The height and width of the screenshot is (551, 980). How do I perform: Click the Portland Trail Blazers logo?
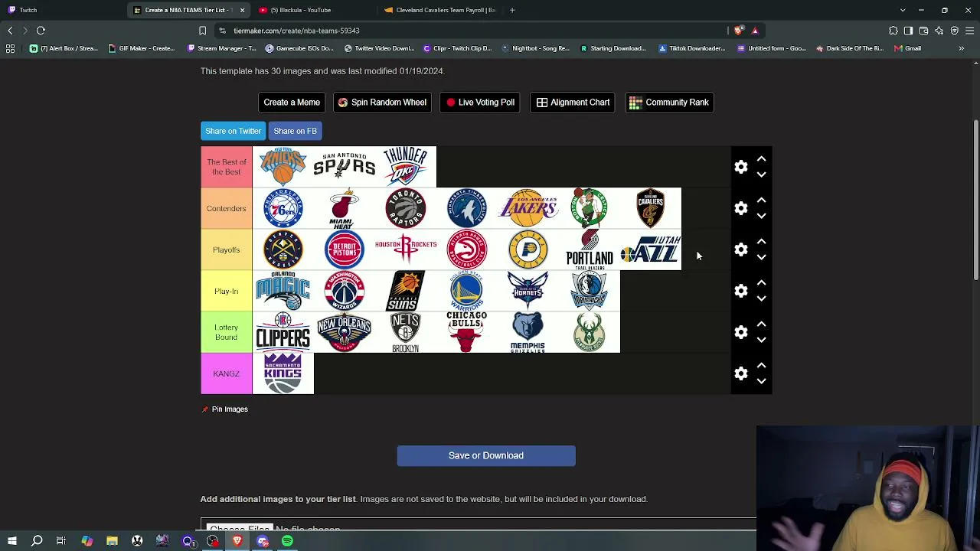click(x=590, y=249)
